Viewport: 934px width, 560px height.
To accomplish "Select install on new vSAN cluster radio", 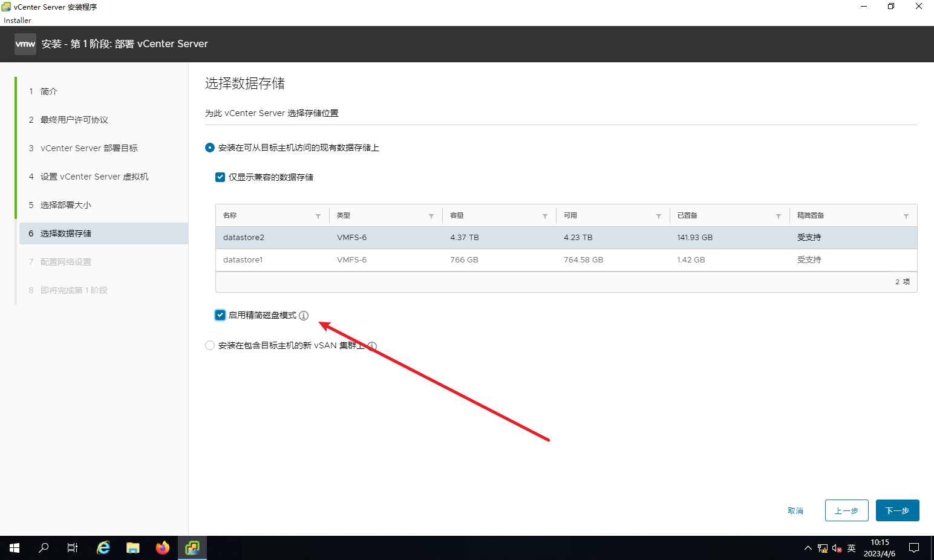I will (x=210, y=345).
